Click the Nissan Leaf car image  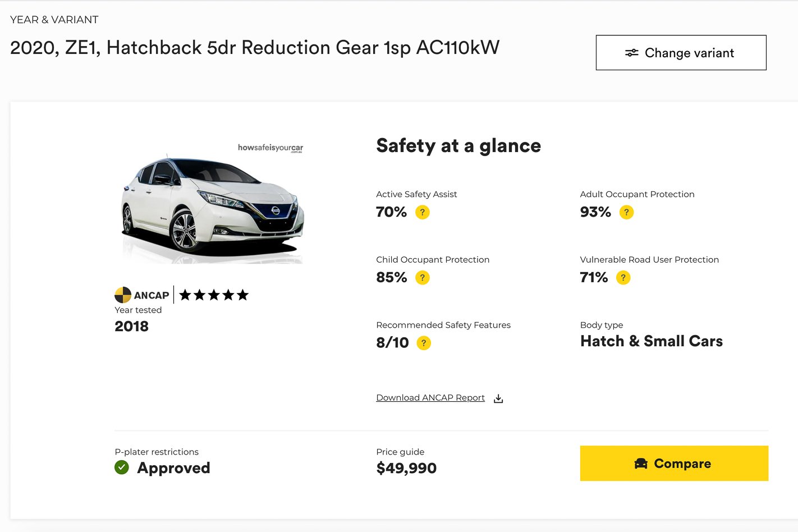point(213,209)
